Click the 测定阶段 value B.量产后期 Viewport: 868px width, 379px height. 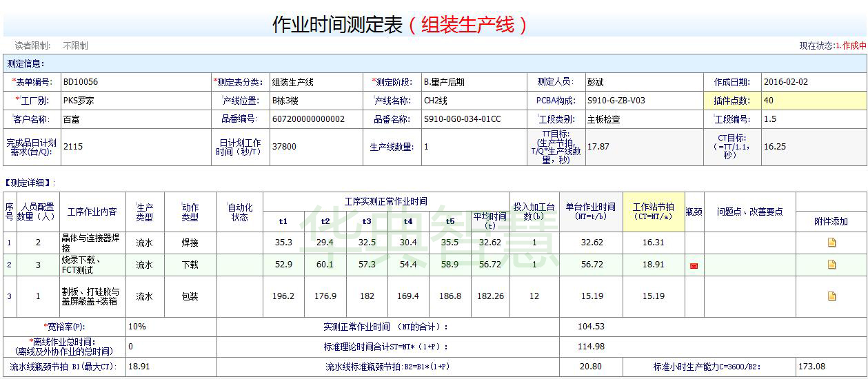click(x=444, y=82)
